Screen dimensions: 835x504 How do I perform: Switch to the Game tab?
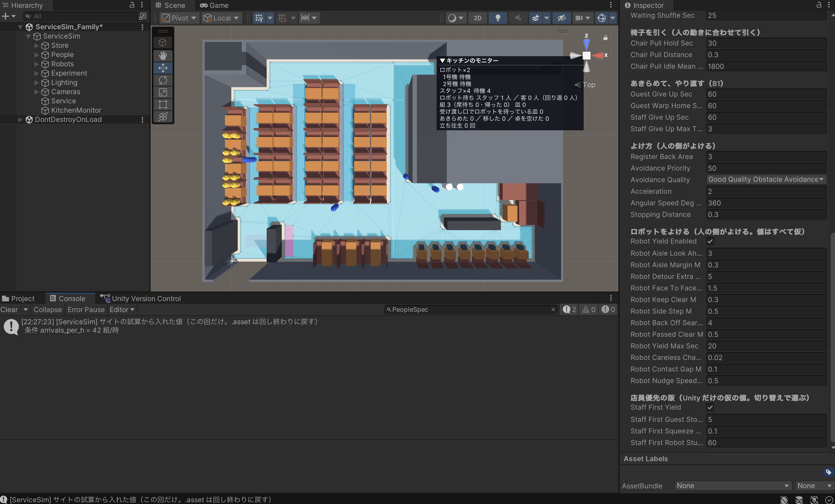pos(214,5)
